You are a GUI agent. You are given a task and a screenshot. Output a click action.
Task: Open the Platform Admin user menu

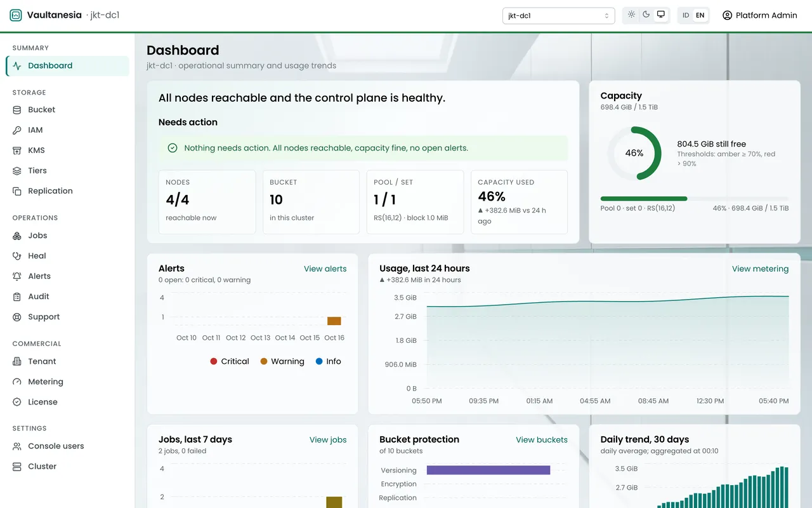[x=760, y=15]
